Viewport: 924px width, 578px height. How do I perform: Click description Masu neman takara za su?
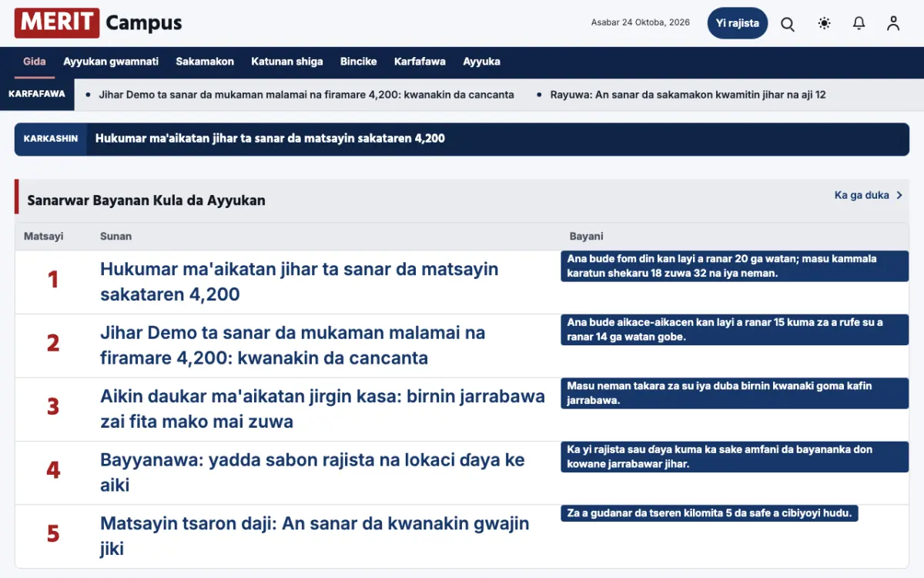click(735, 393)
